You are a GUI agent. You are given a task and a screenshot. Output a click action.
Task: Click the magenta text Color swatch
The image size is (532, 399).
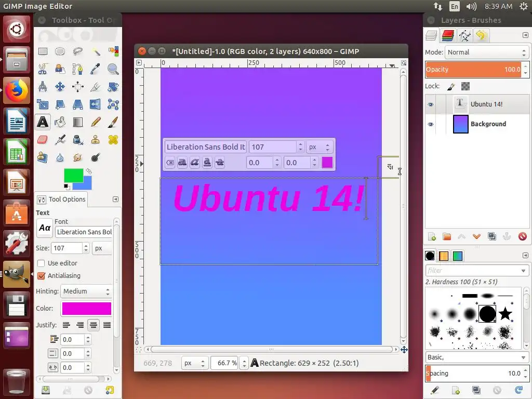click(x=87, y=309)
